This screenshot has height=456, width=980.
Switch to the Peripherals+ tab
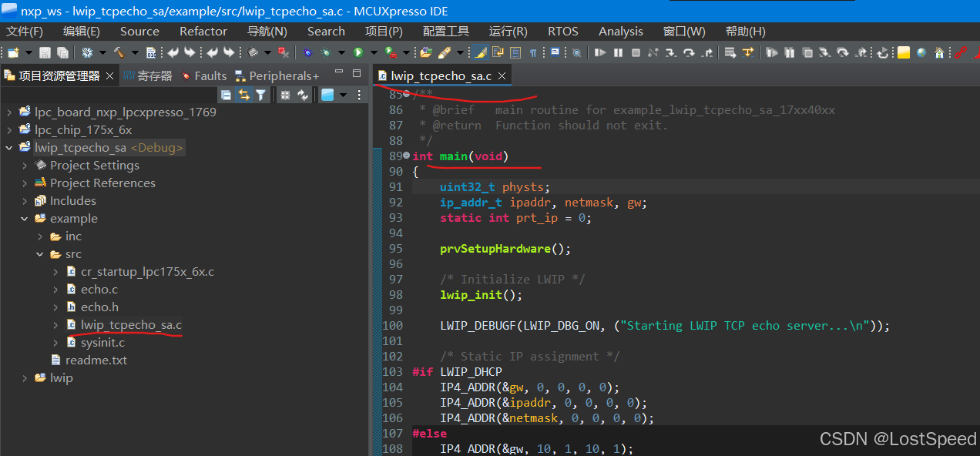coord(277,75)
